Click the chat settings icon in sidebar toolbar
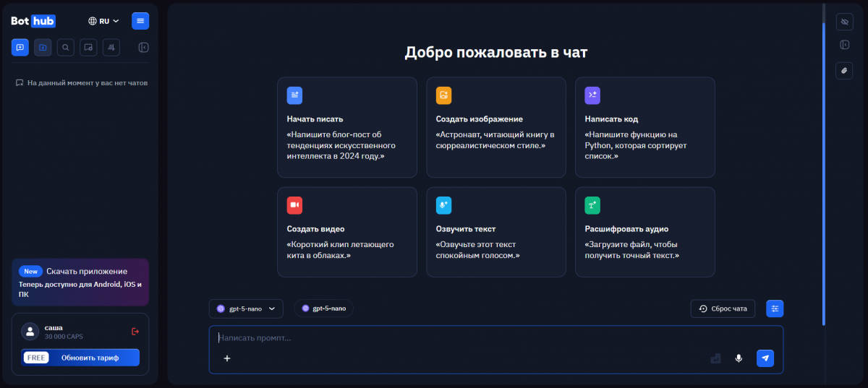The width and height of the screenshot is (868, 388). 88,48
